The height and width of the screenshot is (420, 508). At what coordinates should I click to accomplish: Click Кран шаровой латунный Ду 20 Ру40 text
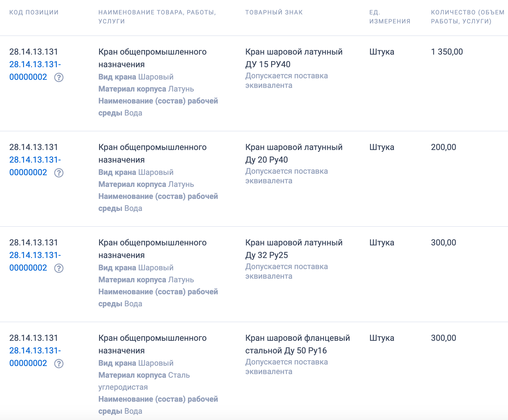pos(294,153)
